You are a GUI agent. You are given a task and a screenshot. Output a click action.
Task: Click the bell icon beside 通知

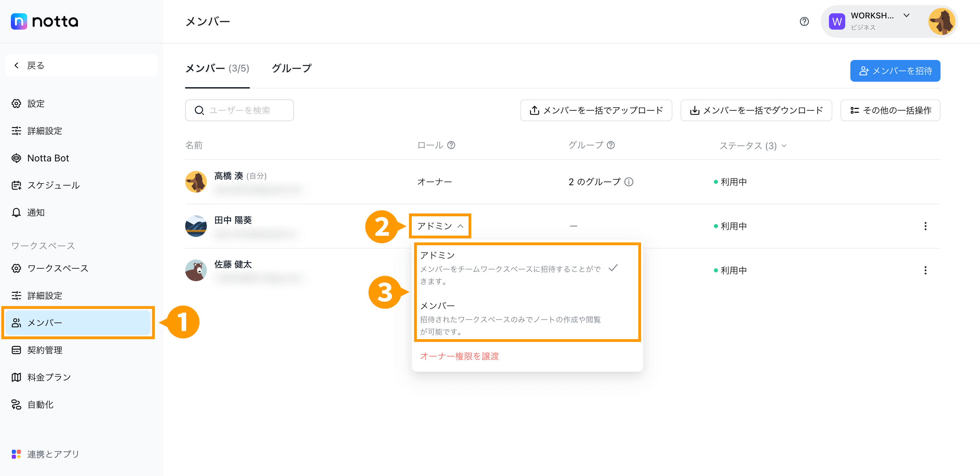tap(16, 212)
